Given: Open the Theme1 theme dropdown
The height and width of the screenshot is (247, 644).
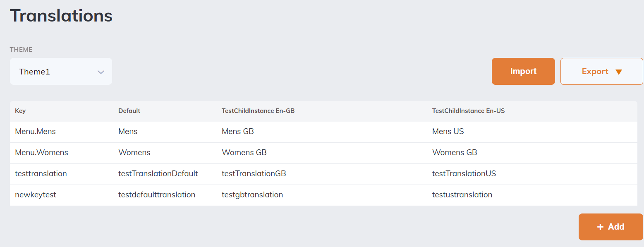Looking at the screenshot, I should [61, 72].
